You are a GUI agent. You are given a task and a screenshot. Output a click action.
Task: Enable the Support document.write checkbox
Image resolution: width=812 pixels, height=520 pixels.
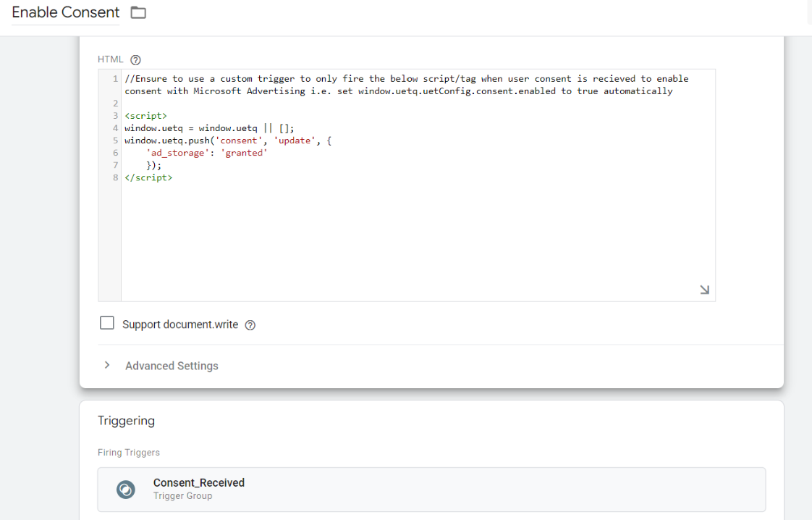point(107,323)
